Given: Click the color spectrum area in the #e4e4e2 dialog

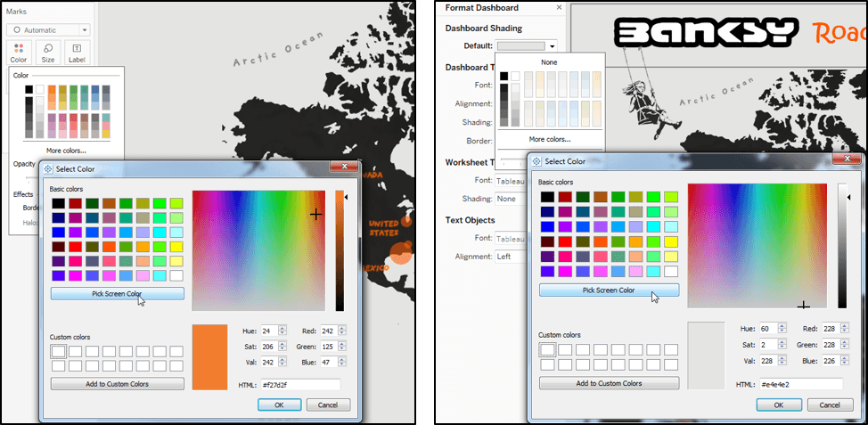Looking at the screenshot, I should coord(757,246).
